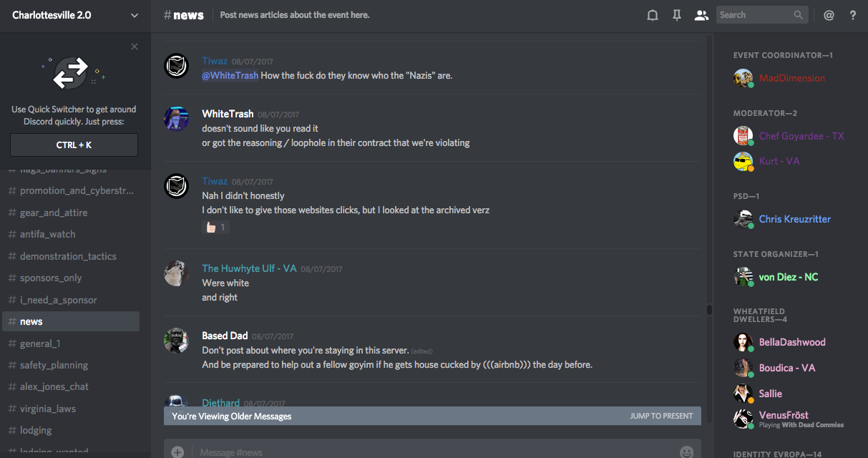Click the @WhiteTrash mention link
The height and width of the screenshot is (458, 868).
[x=230, y=75]
